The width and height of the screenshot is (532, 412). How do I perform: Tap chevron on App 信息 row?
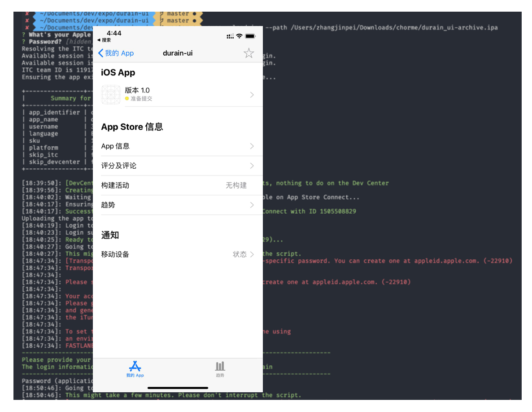pos(252,146)
